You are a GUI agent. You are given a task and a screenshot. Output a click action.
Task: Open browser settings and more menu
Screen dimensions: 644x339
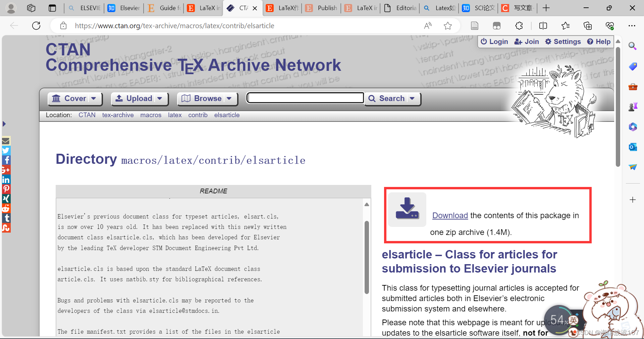pyautogui.click(x=632, y=26)
